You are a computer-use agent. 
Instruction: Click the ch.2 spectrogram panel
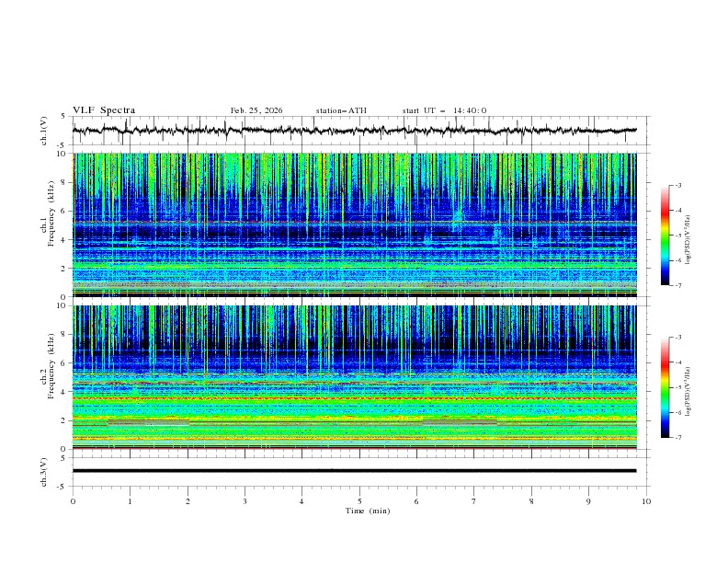pyautogui.click(x=355, y=377)
